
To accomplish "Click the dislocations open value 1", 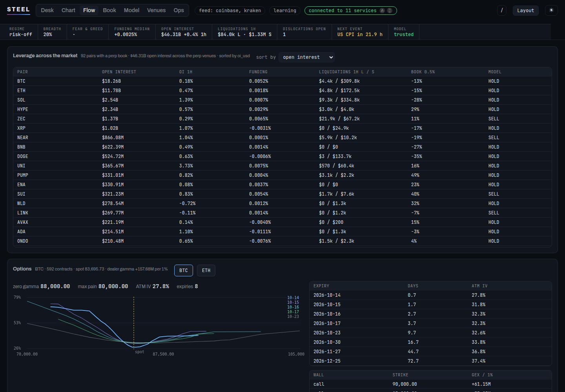I will click(x=284, y=34).
